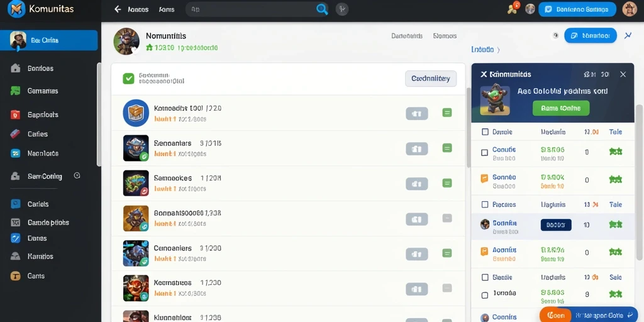Click the gray button in Senoantars row
This screenshot has height=322, width=644.
coord(417,148)
